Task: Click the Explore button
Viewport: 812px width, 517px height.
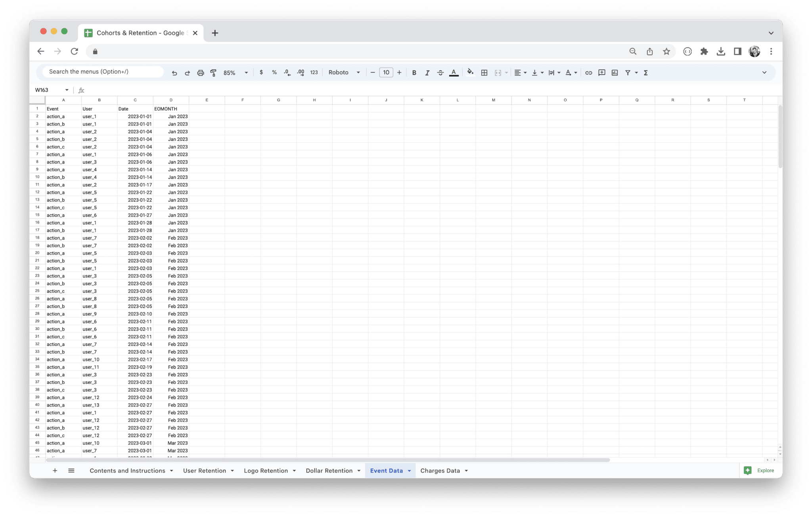Action: pyautogui.click(x=759, y=471)
